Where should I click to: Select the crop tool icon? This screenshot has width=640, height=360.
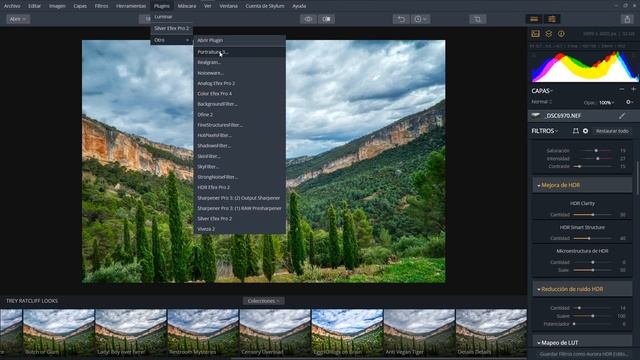tap(478, 19)
